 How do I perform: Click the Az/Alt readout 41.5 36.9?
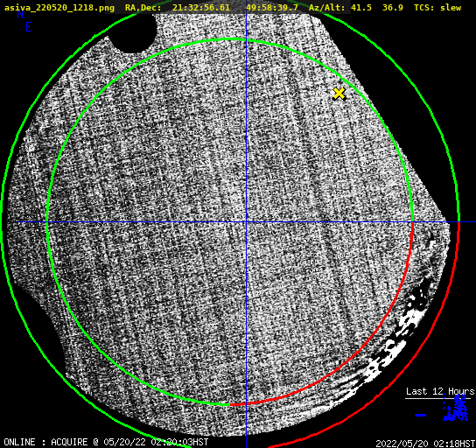pyautogui.click(x=377, y=8)
